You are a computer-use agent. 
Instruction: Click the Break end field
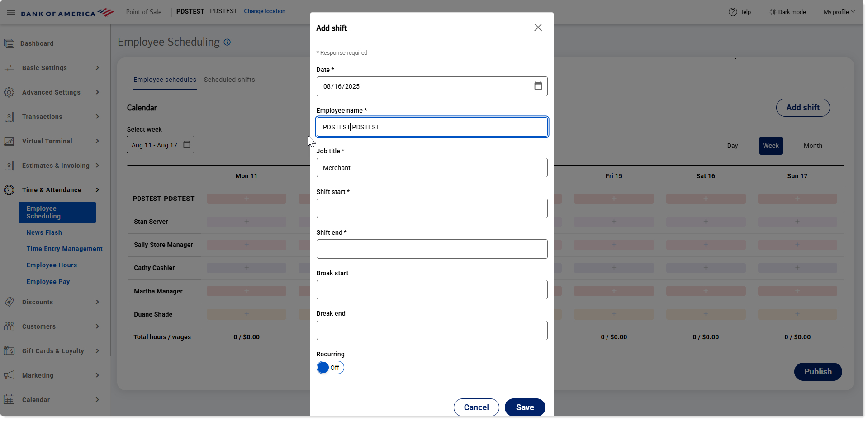432,331
